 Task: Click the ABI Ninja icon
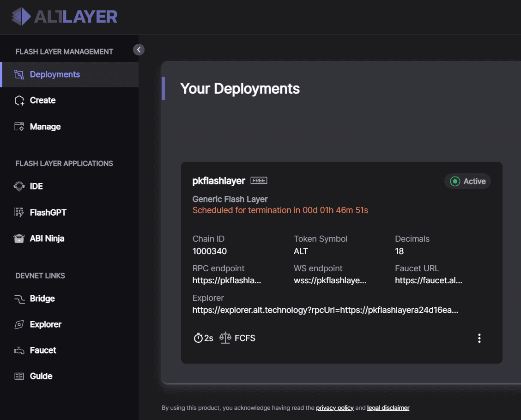19,238
